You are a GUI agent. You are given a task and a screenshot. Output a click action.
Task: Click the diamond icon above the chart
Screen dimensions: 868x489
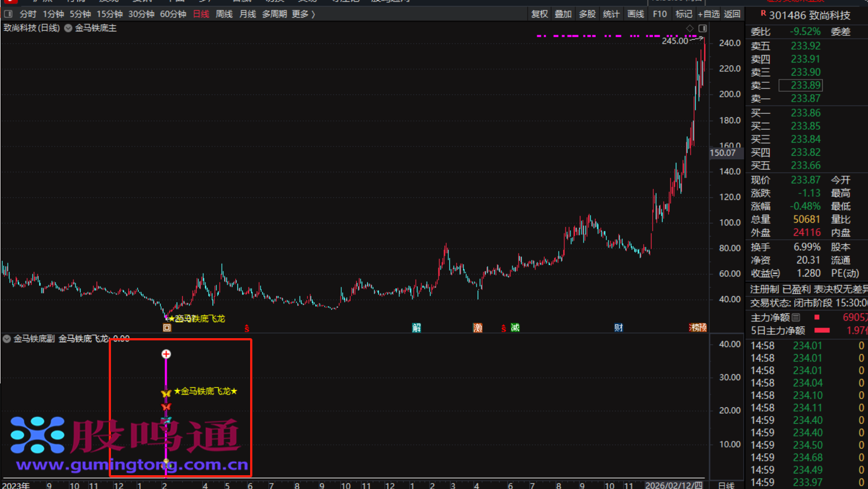(x=690, y=28)
